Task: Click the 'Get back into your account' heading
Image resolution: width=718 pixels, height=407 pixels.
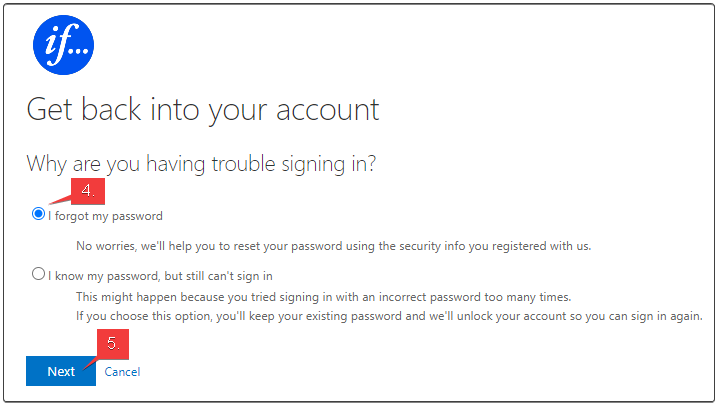Action: click(x=203, y=110)
